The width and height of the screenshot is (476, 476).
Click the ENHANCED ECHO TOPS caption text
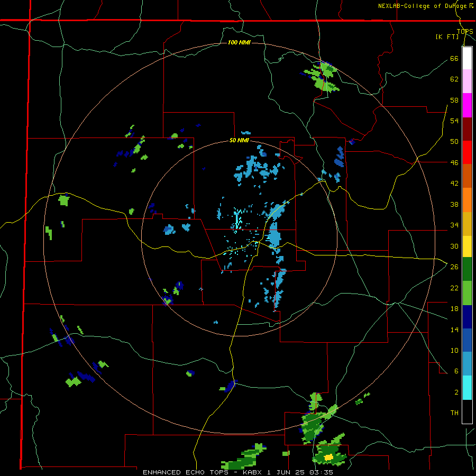(x=237, y=472)
